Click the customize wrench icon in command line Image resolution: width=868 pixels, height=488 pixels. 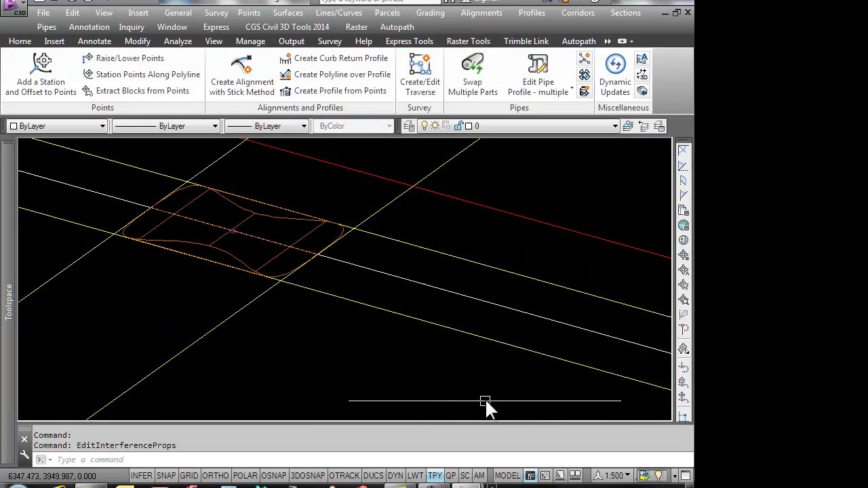point(24,455)
